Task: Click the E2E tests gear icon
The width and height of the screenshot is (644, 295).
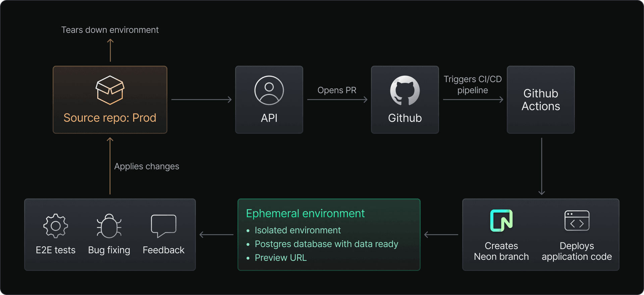Action: (56, 226)
